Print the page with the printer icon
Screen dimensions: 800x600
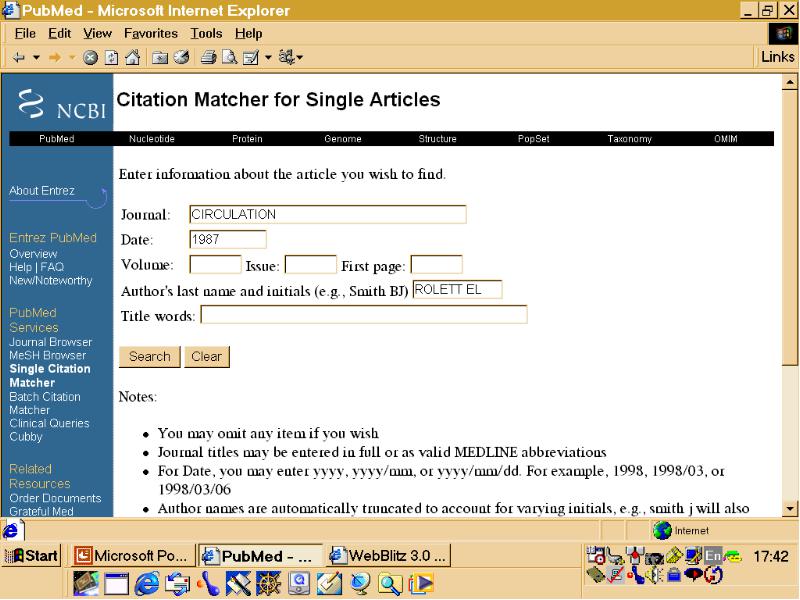[x=208, y=57]
